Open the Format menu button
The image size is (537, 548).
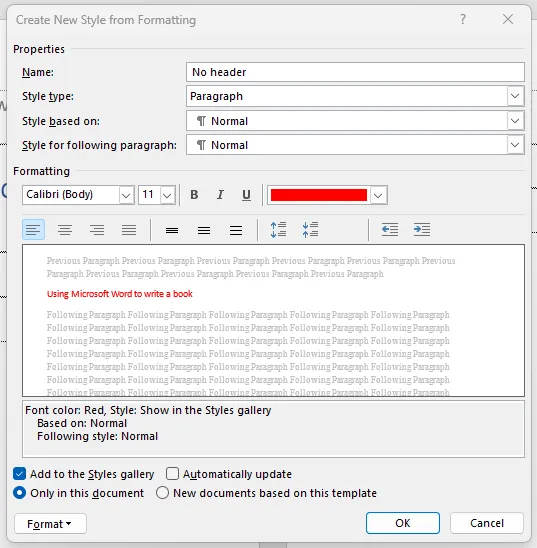pos(50,524)
